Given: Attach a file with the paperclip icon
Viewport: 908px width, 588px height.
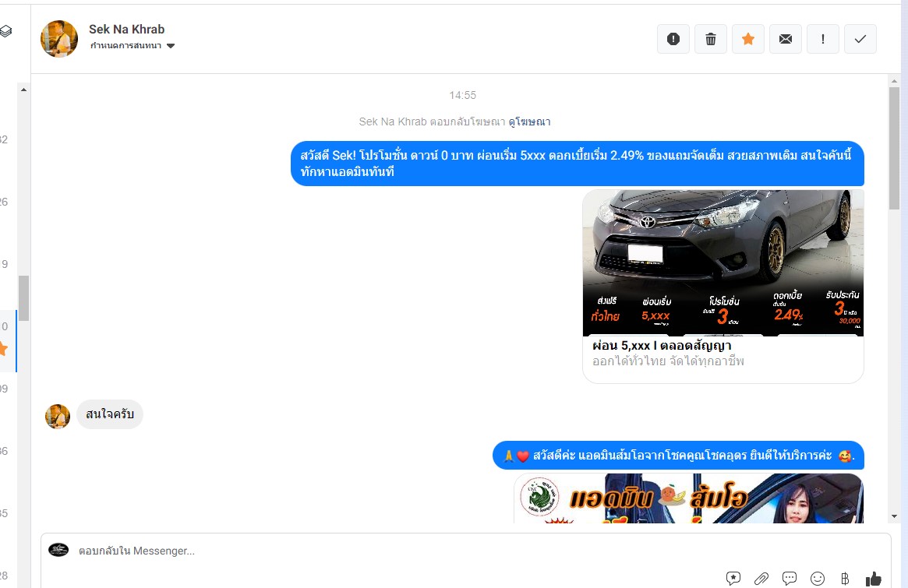Looking at the screenshot, I should (761, 578).
